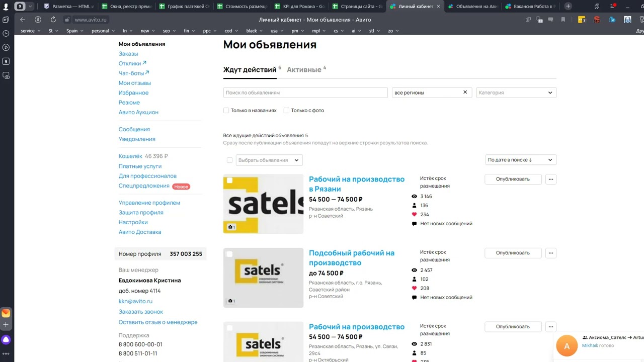Reload the page with the refresh icon

[x=53, y=20]
